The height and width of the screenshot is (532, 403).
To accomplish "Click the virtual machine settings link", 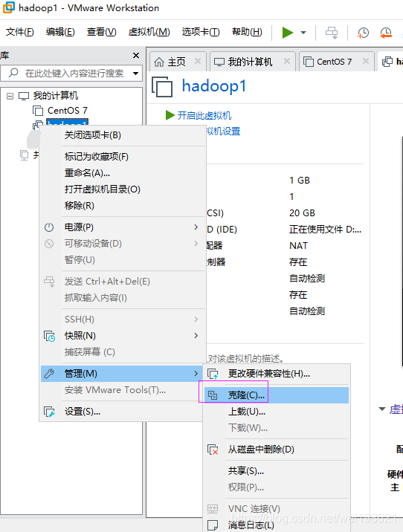I will (x=223, y=132).
